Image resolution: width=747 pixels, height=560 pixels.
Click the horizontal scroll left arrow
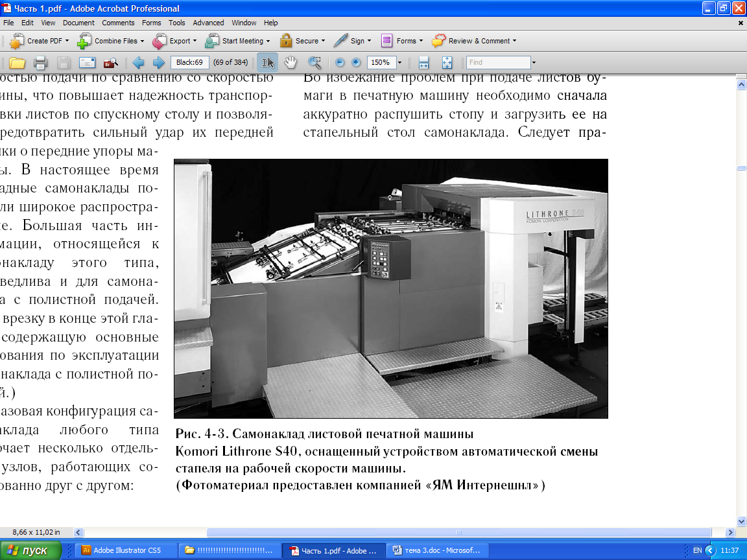78,532
